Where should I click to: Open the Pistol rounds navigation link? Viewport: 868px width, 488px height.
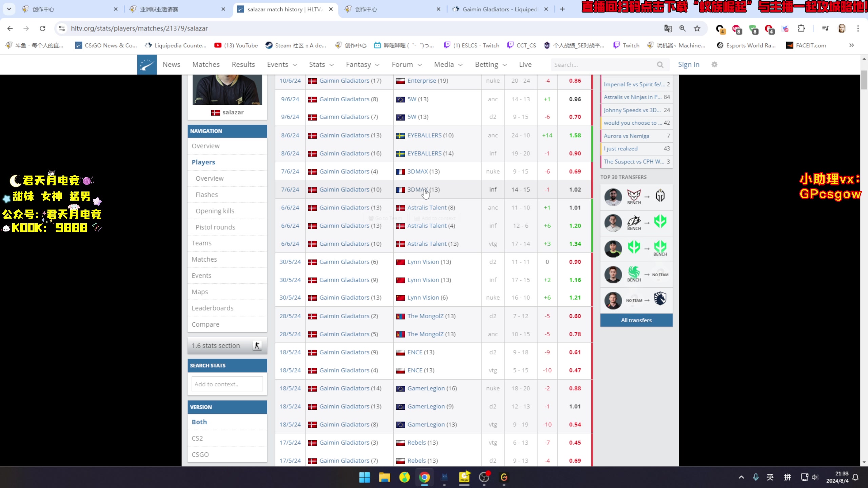click(x=215, y=227)
